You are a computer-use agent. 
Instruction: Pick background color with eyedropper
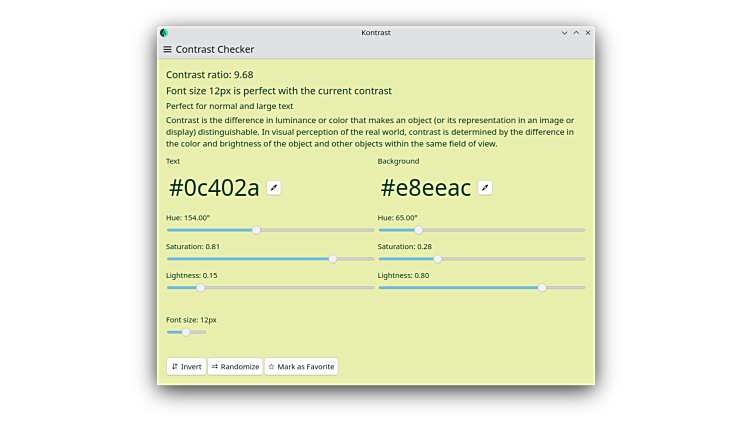tap(485, 187)
